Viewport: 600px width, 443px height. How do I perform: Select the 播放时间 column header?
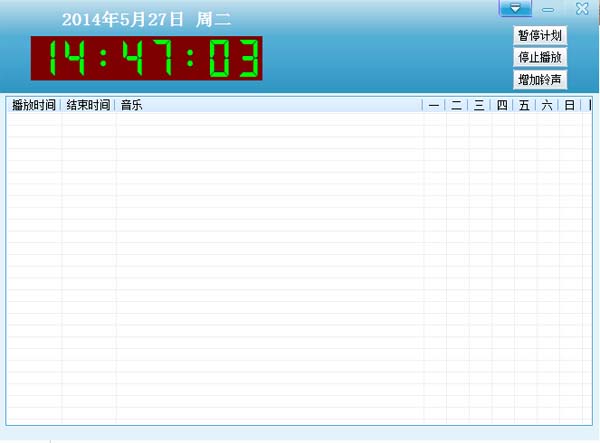(34, 105)
